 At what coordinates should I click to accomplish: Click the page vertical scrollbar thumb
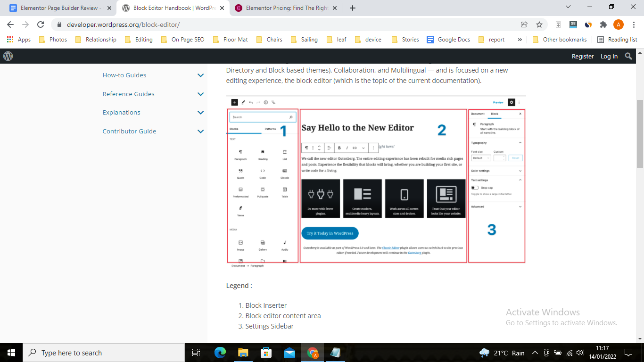tap(640, 134)
